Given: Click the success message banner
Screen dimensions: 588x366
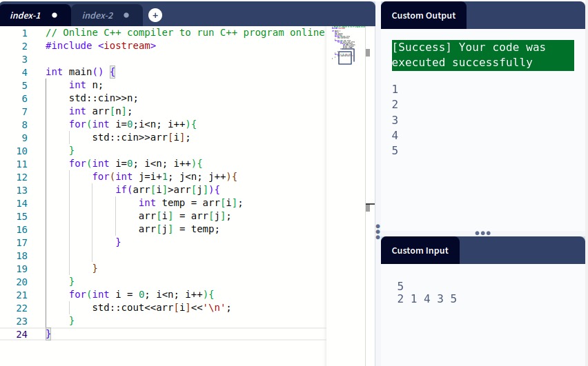Looking at the screenshot, I should [x=483, y=55].
